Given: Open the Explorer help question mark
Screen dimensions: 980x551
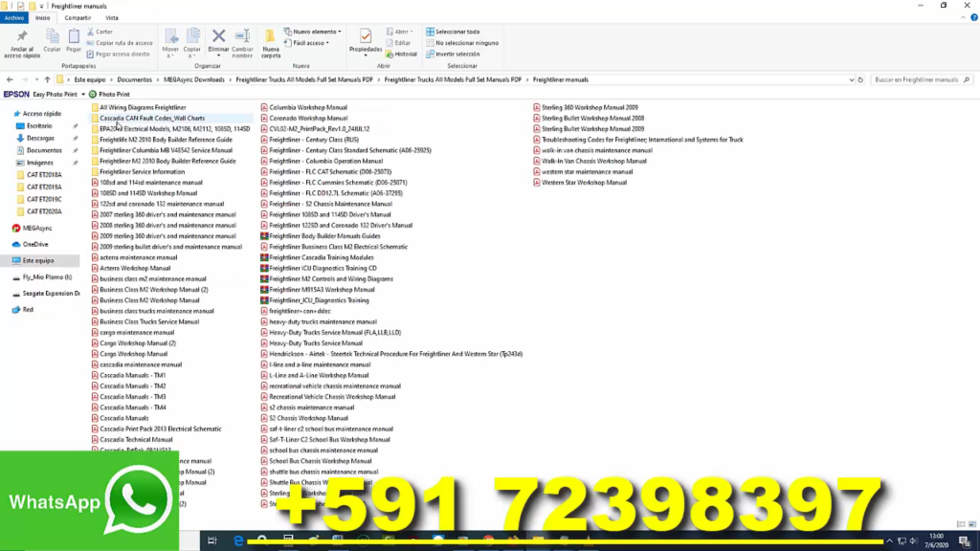Looking at the screenshot, I should click(x=973, y=17).
